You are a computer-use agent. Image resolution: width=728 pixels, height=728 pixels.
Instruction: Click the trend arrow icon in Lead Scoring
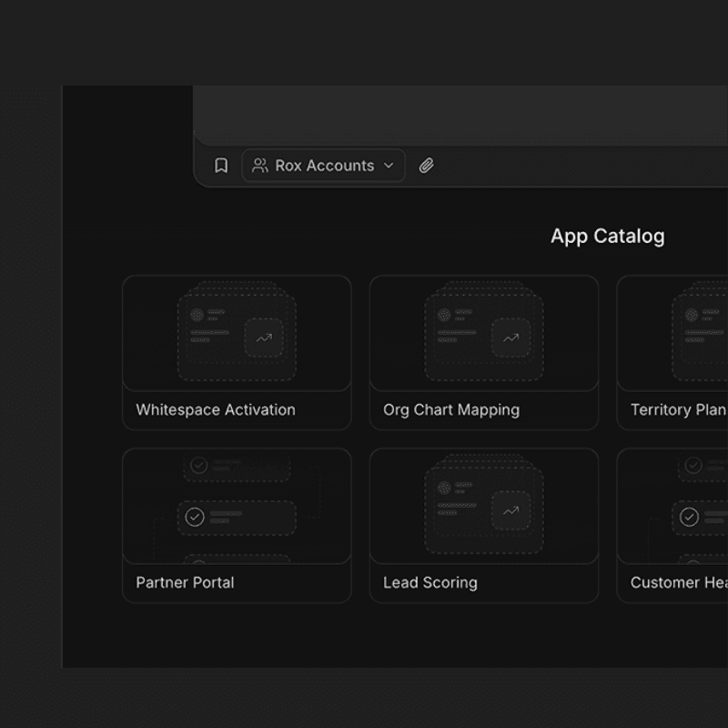coord(511,511)
